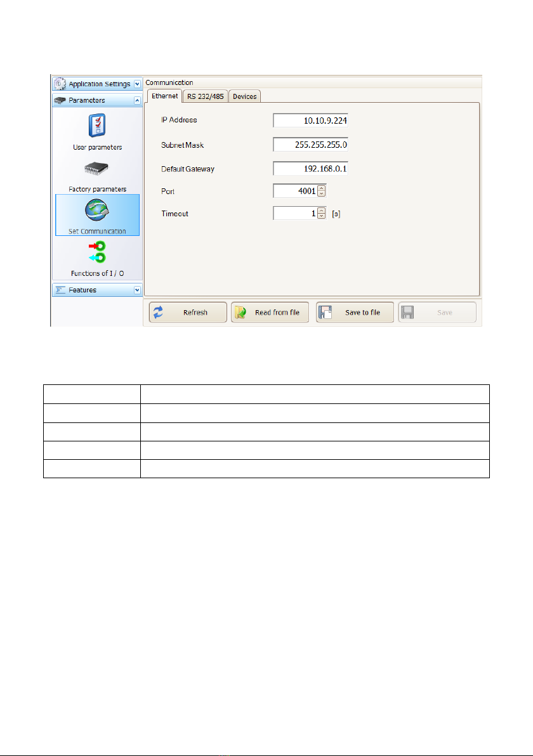Click the Default Gateway label

click(188, 169)
